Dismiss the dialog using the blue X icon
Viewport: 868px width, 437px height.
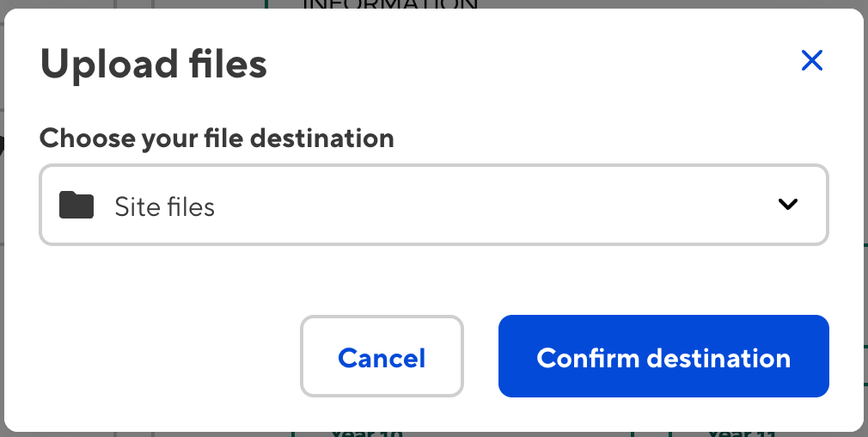click(x=811, y=60)
